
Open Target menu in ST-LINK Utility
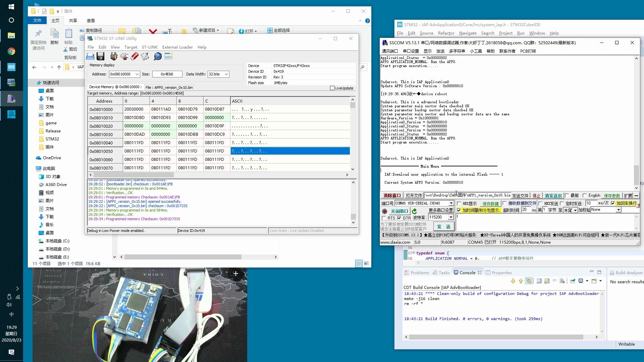click(x=130, y=47)
